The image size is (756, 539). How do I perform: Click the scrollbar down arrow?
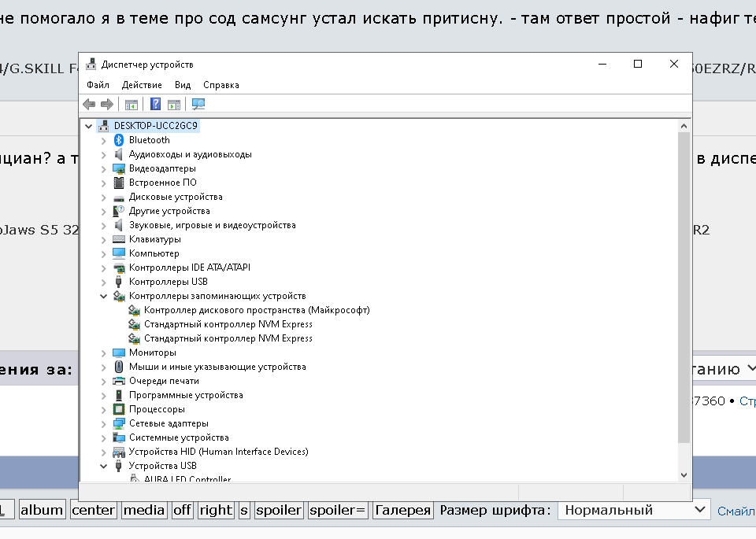click(684, 475)
